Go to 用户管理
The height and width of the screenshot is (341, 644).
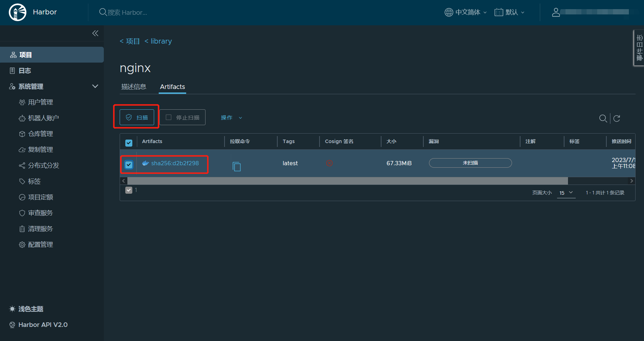pyautogui.click(x=40, y=102)
